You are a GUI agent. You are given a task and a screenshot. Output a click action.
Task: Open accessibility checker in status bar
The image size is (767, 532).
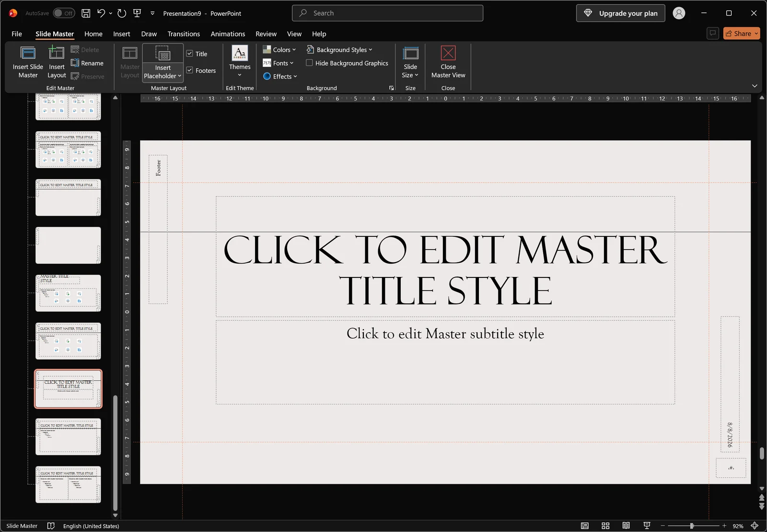click(x=51, y=526)
